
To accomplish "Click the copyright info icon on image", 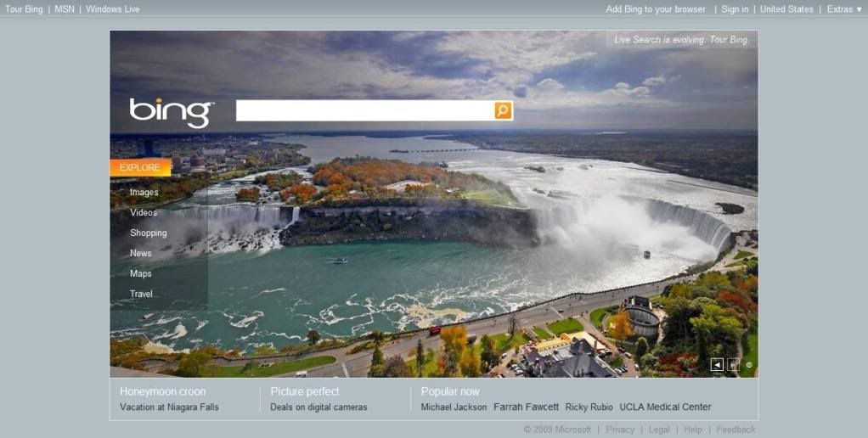I will click(x=749, y=364).
